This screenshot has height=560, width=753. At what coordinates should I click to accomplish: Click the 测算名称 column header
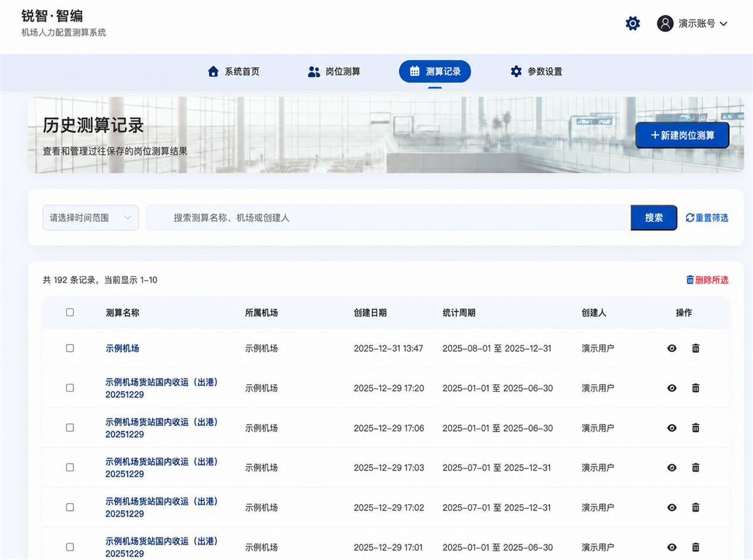click(x=122, y=313)
